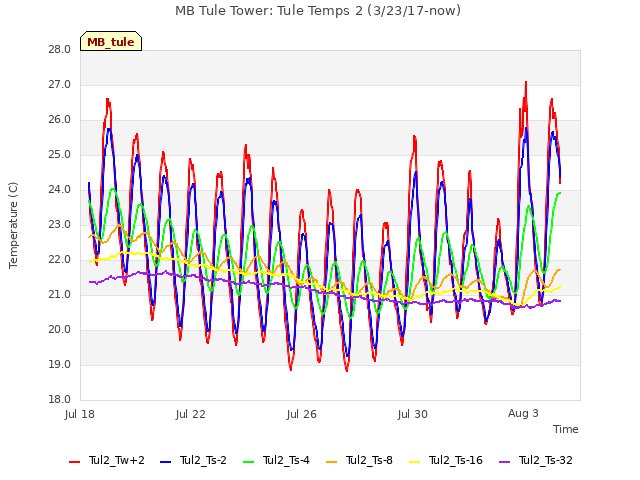
Task: Click the 23.0 y-axis tick label
Action: coord(60,224)
